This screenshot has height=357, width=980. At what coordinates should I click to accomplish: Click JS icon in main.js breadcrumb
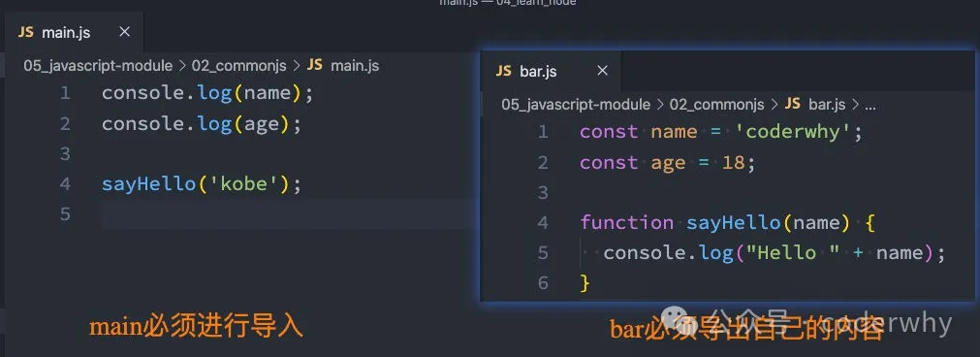click(314, 65)
